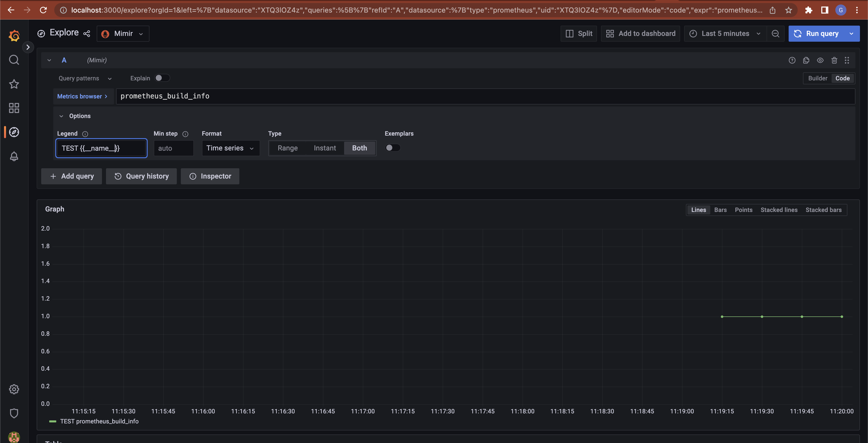The image size is (868, 443).
Task: Share Explore link via share icon
Action: [87, 34]
